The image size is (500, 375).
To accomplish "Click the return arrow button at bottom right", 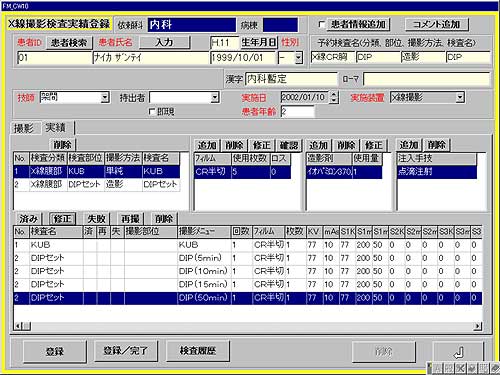I will 459,351.
